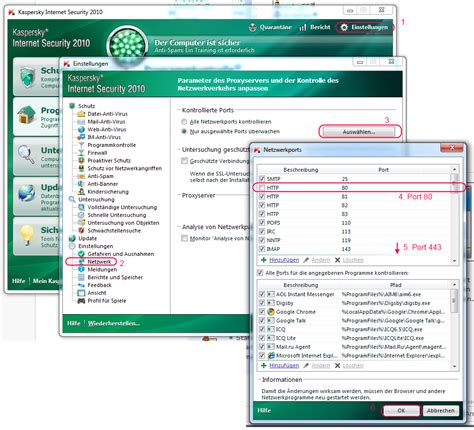Toggle IMAP port 143 checkbox
The height and width of the screenshot is (430, 474).
pos(262,249)
